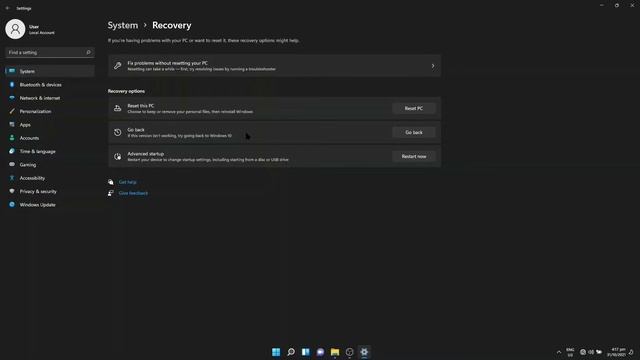Open Bluetooth & devices settings
This screenshot has height=360, width=640.
[49, 84]
